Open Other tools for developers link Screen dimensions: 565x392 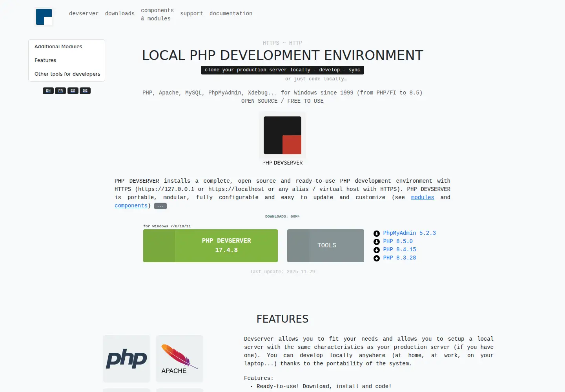coord(67,74)
